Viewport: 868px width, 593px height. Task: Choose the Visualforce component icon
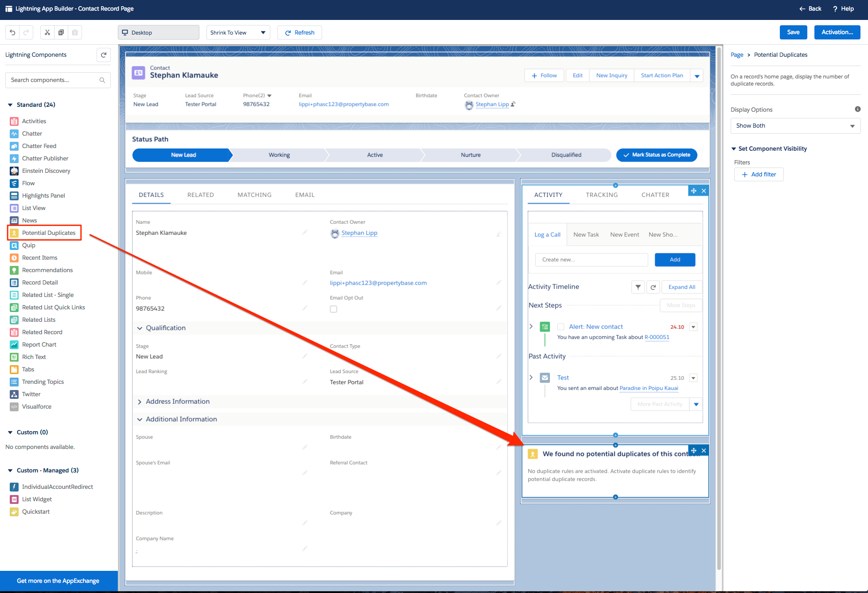click(14, 406)
